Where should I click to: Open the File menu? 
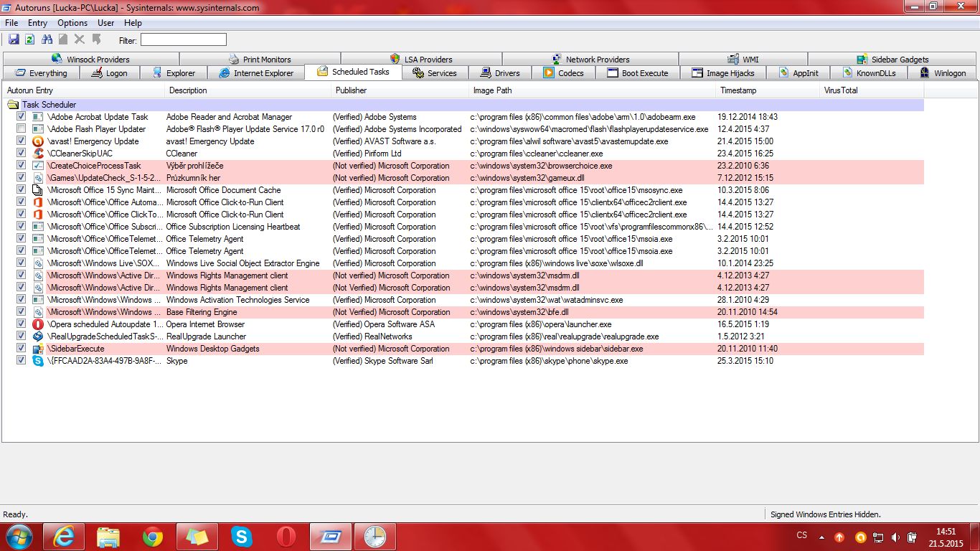11,23
